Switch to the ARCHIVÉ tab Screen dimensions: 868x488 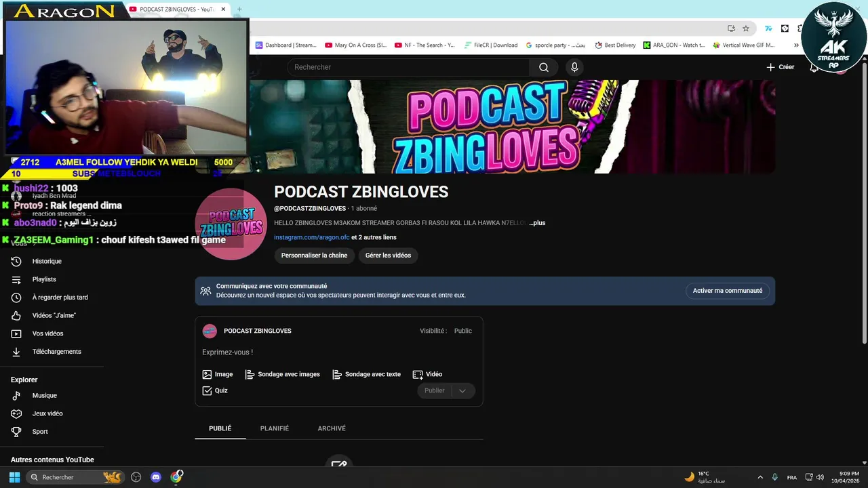click(x=332, y=428)
